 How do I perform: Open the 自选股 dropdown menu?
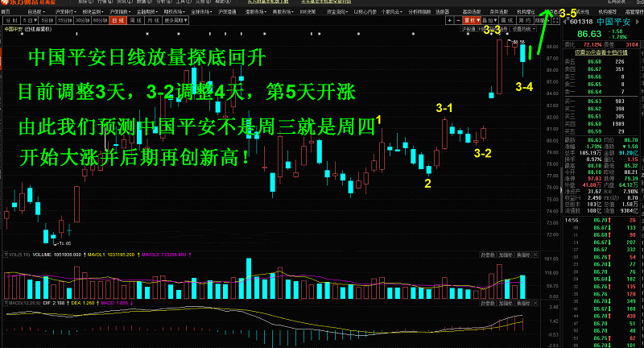[36, 11]
